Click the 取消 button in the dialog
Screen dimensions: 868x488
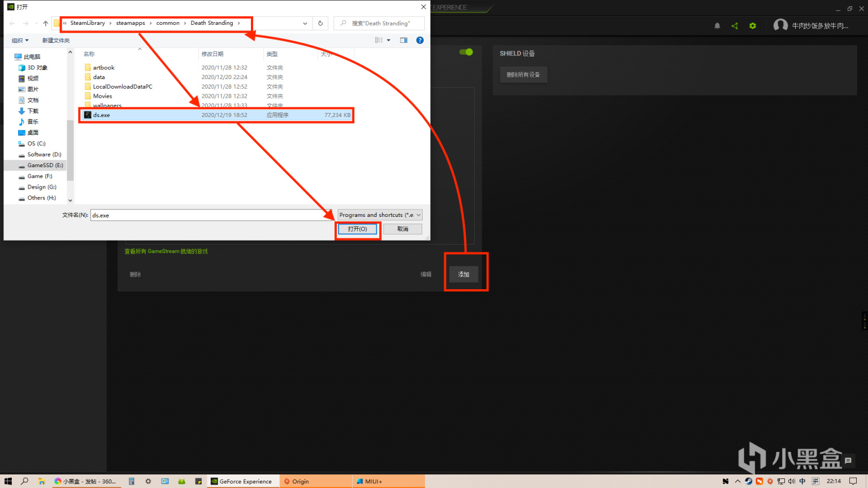click(403, 229)
